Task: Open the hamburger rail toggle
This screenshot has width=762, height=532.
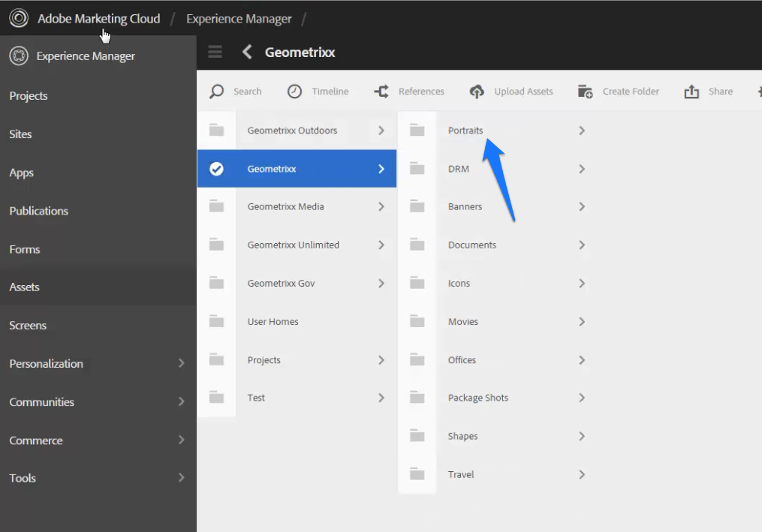Action: (x=215, y=52)
